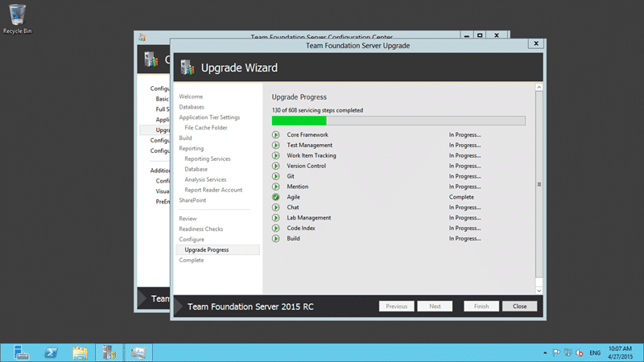This screenshot has width=644, height=362.
Task: Click the Git In Progress status text
Action: pyautogui.click(x=464, y=176)
